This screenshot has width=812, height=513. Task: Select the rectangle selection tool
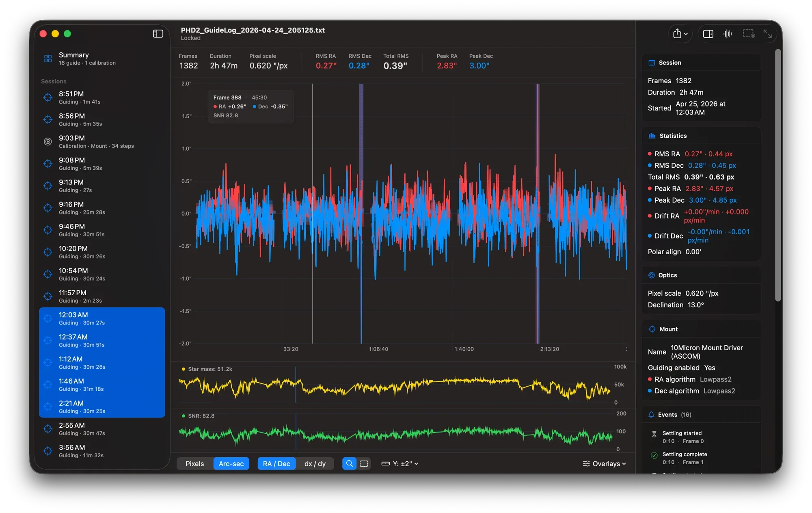click(364, 463)
